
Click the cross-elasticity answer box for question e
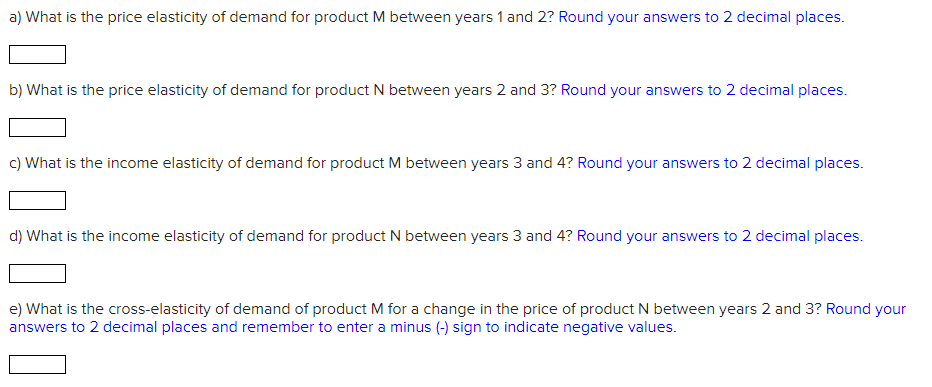(x=37, y=364)
